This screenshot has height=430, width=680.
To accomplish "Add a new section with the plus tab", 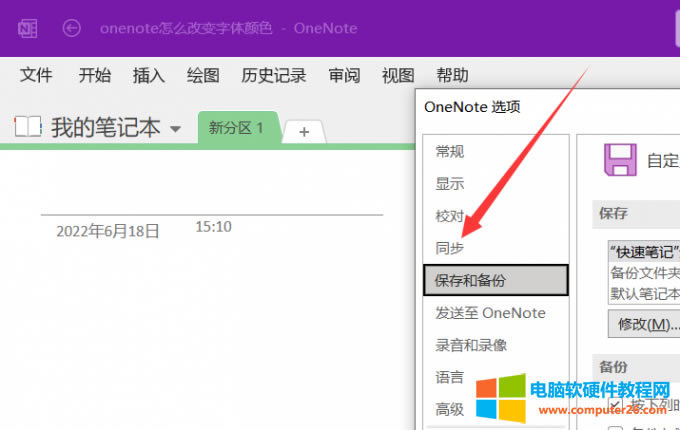I will click(304, 131).
